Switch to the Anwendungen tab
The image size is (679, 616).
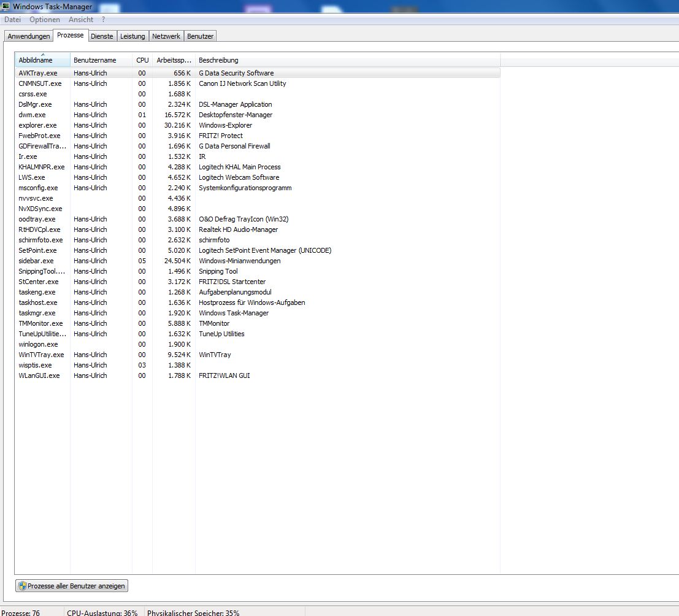pos(29,36)
